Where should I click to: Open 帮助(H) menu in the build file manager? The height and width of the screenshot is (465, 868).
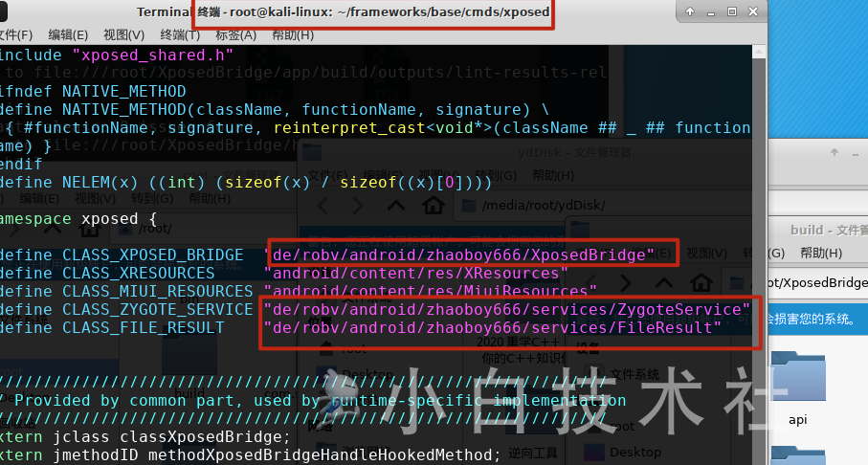point(821,253)
